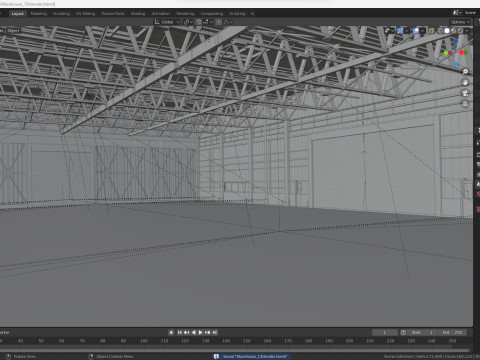
Task: Play the animation in reverse
Action: [x=194, y=332]
